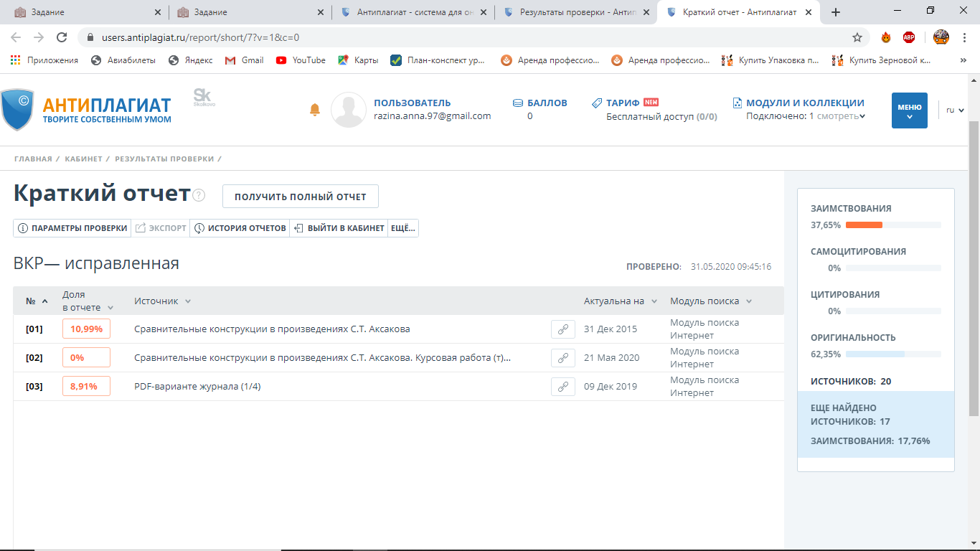Open the ABP extension icon

tap(909, 37)
